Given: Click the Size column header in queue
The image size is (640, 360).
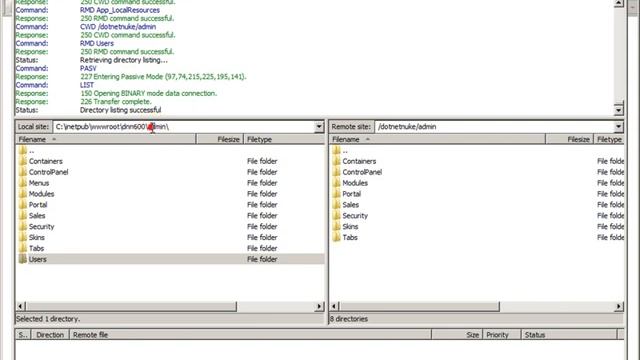Looking at the screenshot, I should [x=457, y=335].
